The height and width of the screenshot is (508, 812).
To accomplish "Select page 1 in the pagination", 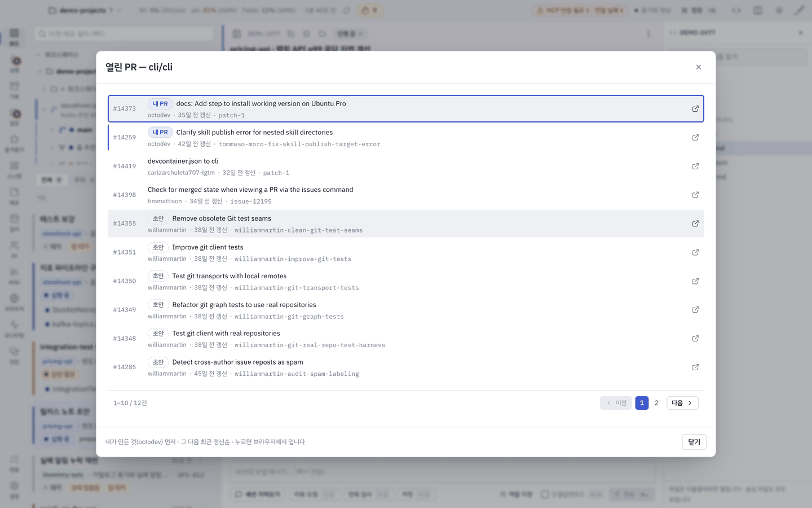I will 642,403.
